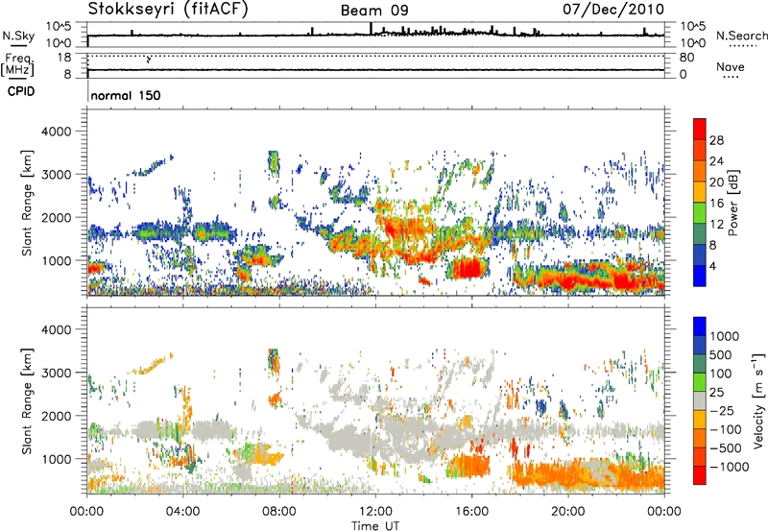Click the '-1000' tick on the Velocity scale
Image resolution: width=768 pixels, height=532 pixels.
(x=730, y=467)
